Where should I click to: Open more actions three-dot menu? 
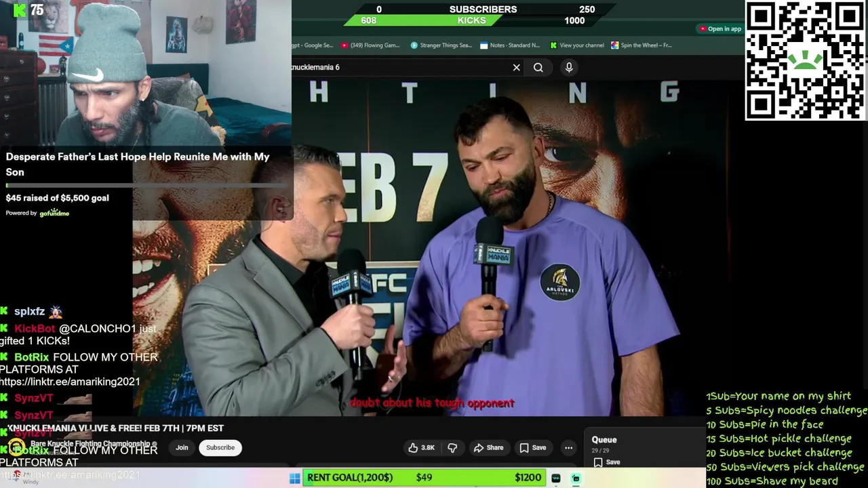tap(568, 447)
